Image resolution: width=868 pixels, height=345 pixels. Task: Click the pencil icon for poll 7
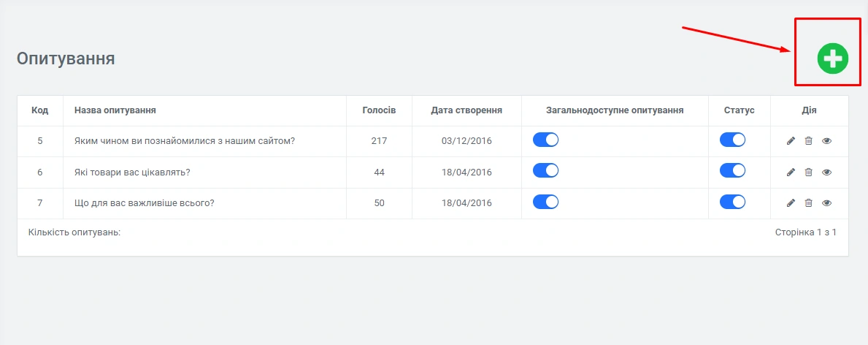pyautogui.click(x=791, y=203)
